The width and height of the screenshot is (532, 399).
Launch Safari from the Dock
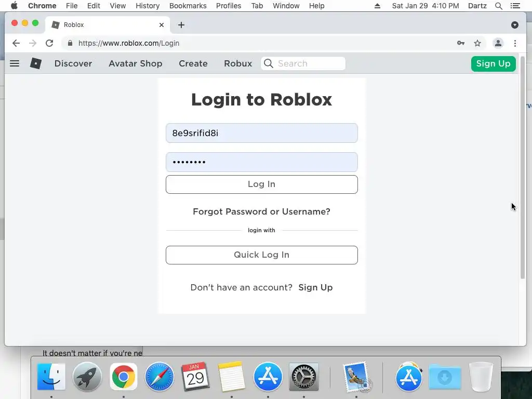(159, 377)
